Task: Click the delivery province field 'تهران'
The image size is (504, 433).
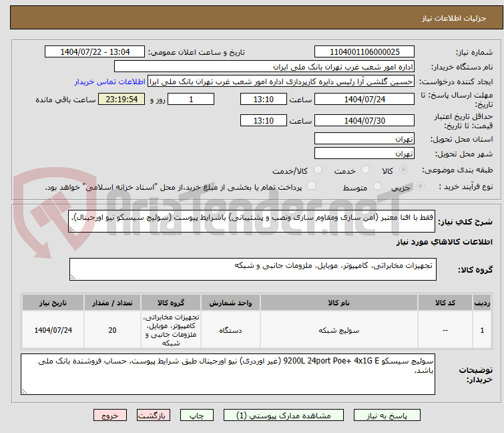Action: pyautogui.click(x=364, y=138)
